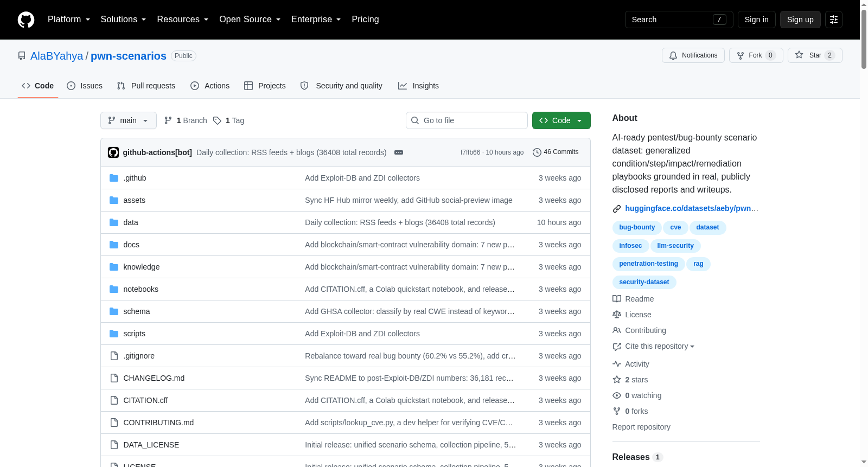Click the scripts folder icon
The width and height of the screenshot is (868, 467).
point(114,334)
